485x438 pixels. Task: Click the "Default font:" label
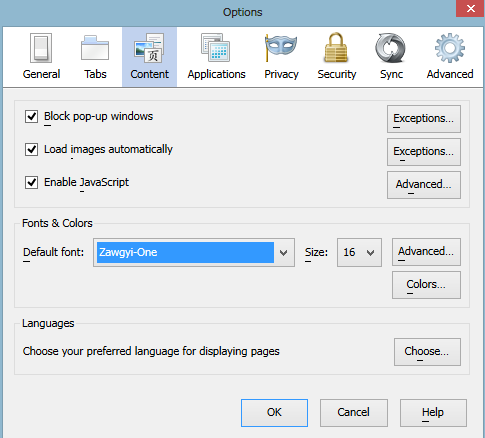[53, 252]
